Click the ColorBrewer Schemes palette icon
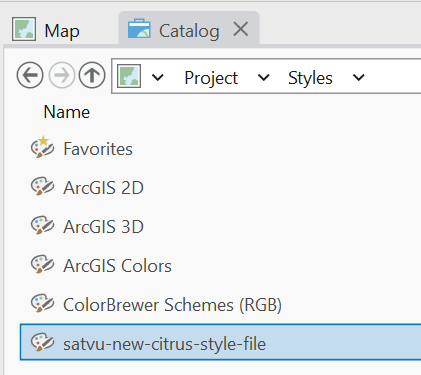The image size is (421, 375). [42, 303]
